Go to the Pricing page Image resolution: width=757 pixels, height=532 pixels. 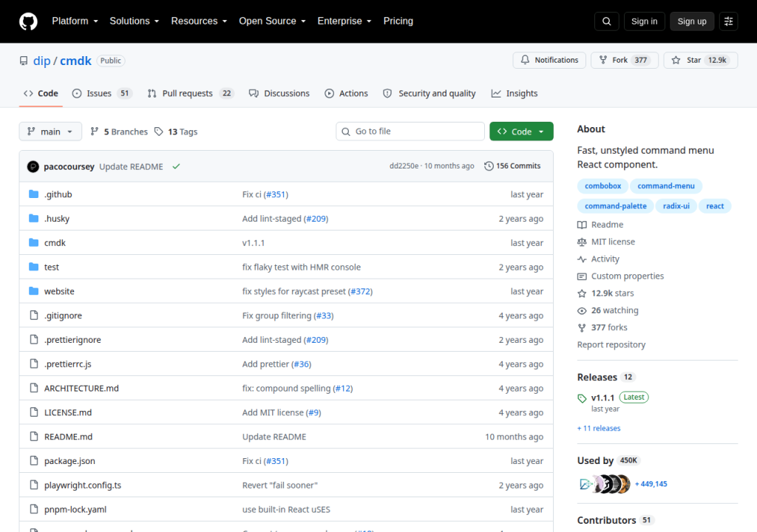point(398,21)
